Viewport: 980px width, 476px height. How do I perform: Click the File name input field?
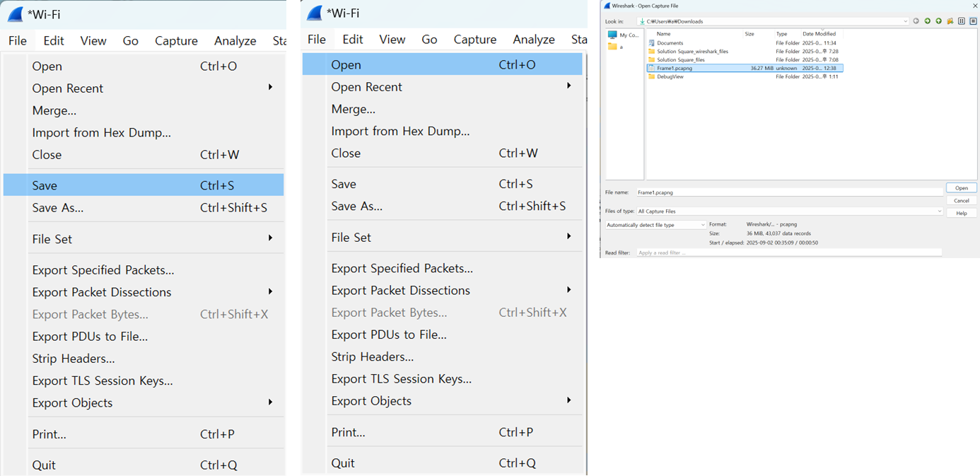[789, 192]
